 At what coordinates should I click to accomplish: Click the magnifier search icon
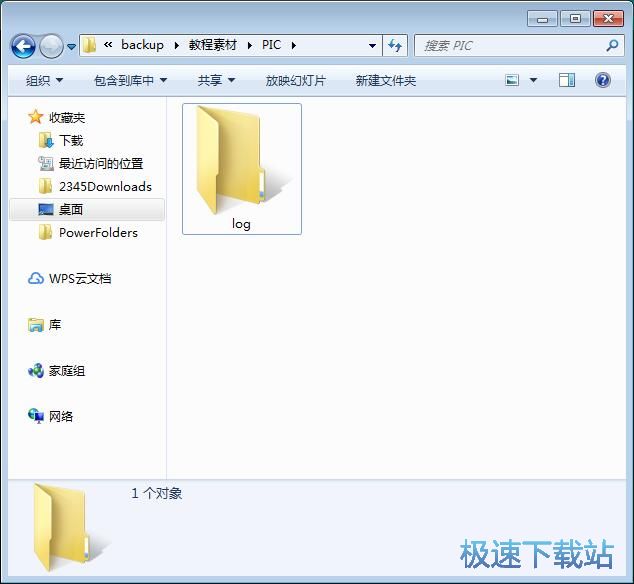(x=612, y=45)
